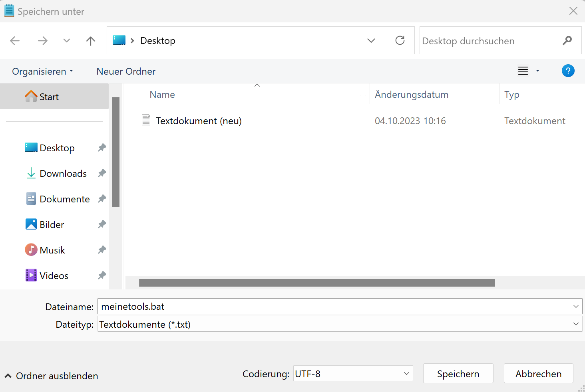585x392 pixels.
Task: Create a folder with Neuer Ordner
Action: (x=126, y=71)
